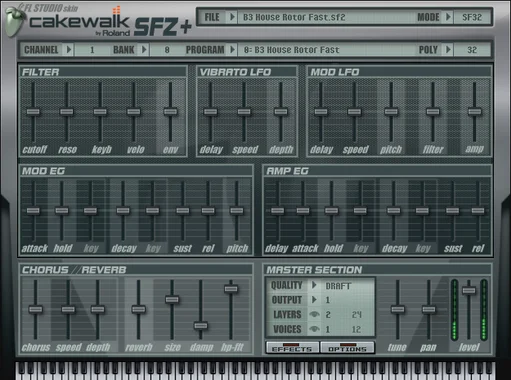The height and width of the screenshot is (380, 511).
Task: Click the Amp EG hold slider handle
Action: 331,210
